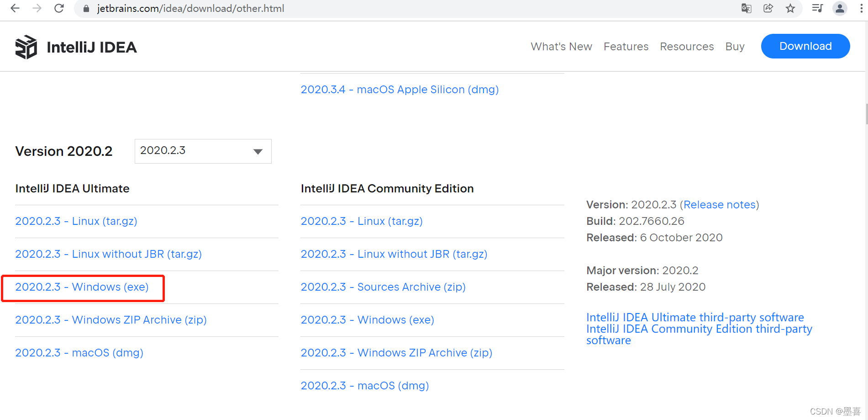
Task: Download Community 2020.2.3 macOS (dmg)
Action: (365, 386)
